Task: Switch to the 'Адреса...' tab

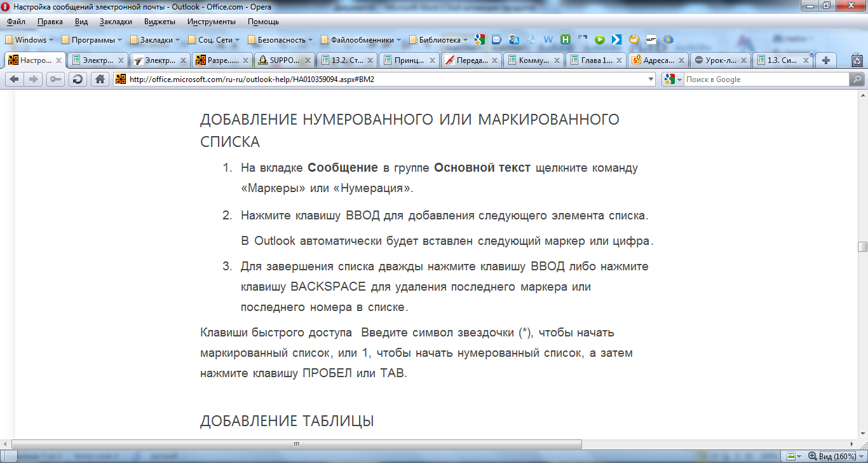Action: click(x=658, y=60)
